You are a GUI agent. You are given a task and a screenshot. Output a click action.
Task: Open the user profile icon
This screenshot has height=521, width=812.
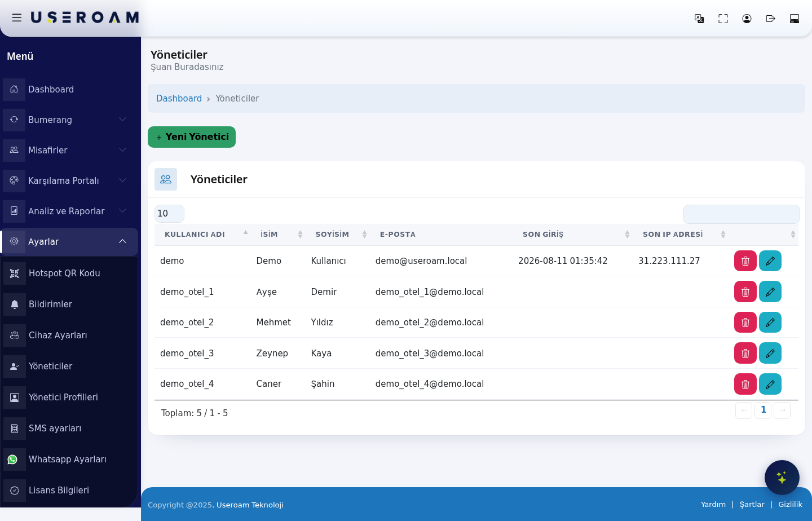747,19
